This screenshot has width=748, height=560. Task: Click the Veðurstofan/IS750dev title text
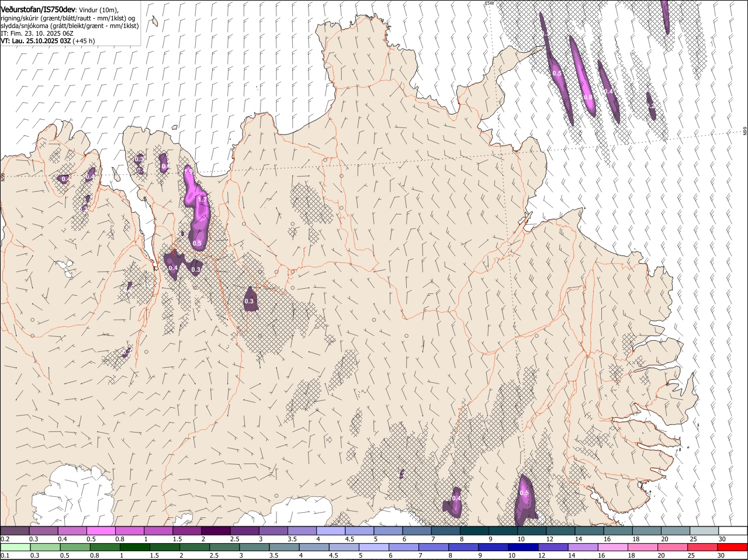38,9
